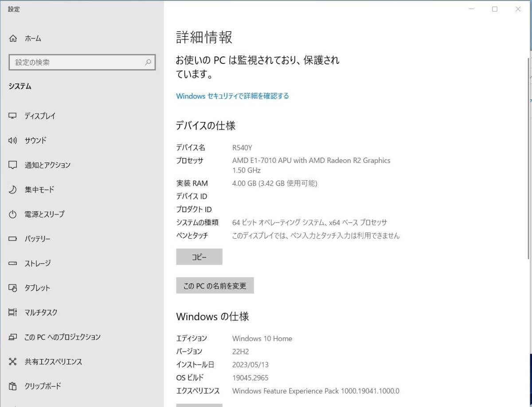The width and height of the screenshot is (532, 407).
Task: Click the コピー button under device specs
Action: point(199,257)
